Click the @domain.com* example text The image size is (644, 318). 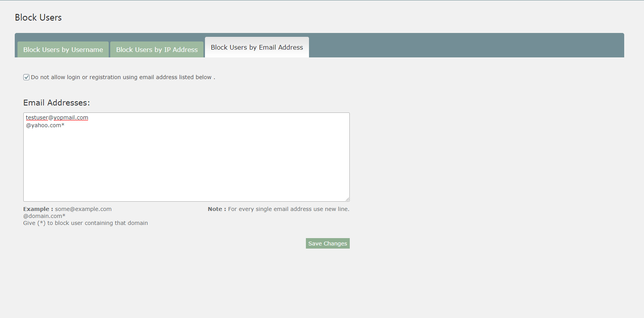click(44, 216)
